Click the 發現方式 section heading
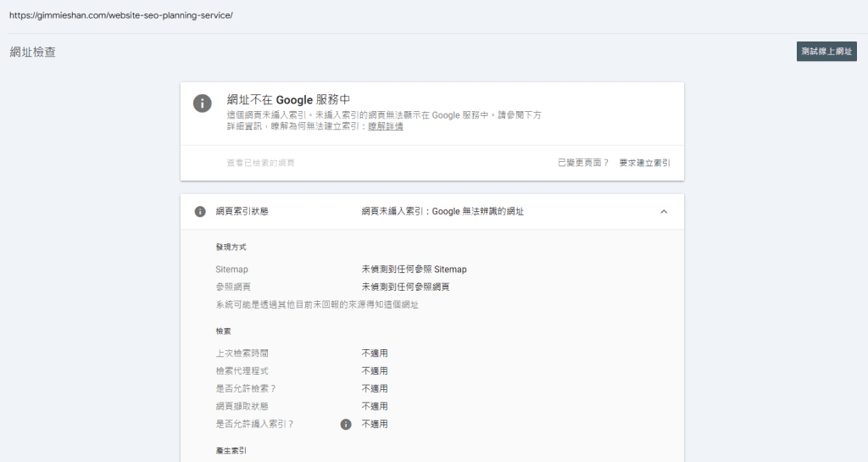The image size is (868, 462). pos(231,248)
